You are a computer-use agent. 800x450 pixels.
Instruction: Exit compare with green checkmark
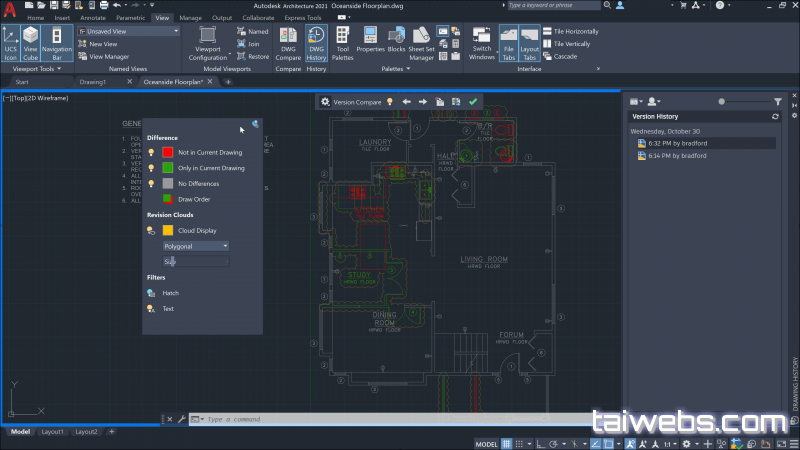tap(473, 102)
